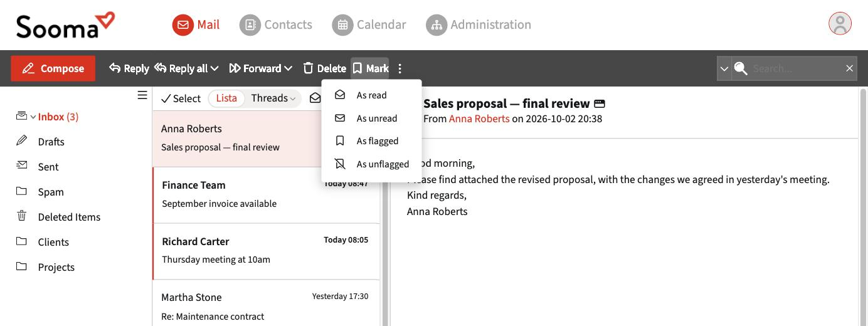Expand Reply all options arrow
This screenshot has width=868, height=326.
click(214, 68)
